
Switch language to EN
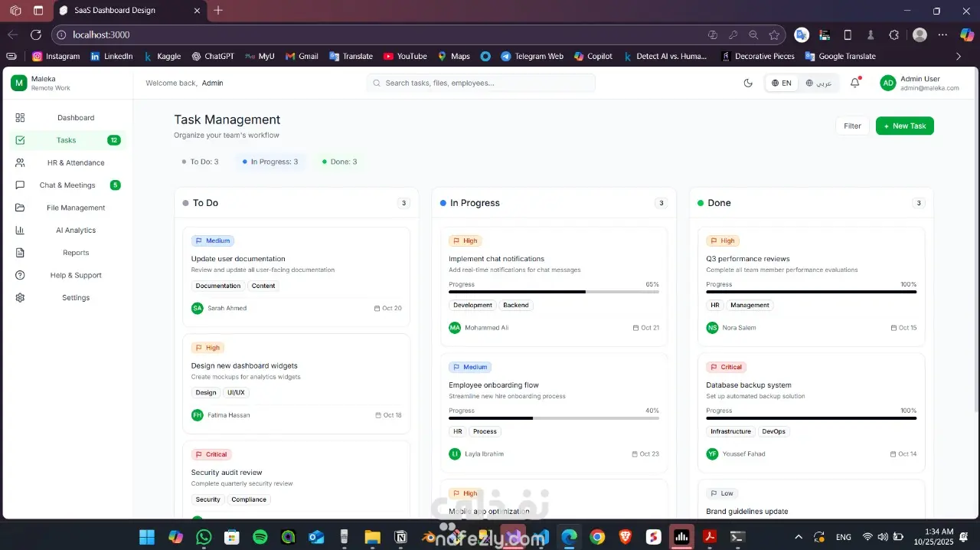782,83
